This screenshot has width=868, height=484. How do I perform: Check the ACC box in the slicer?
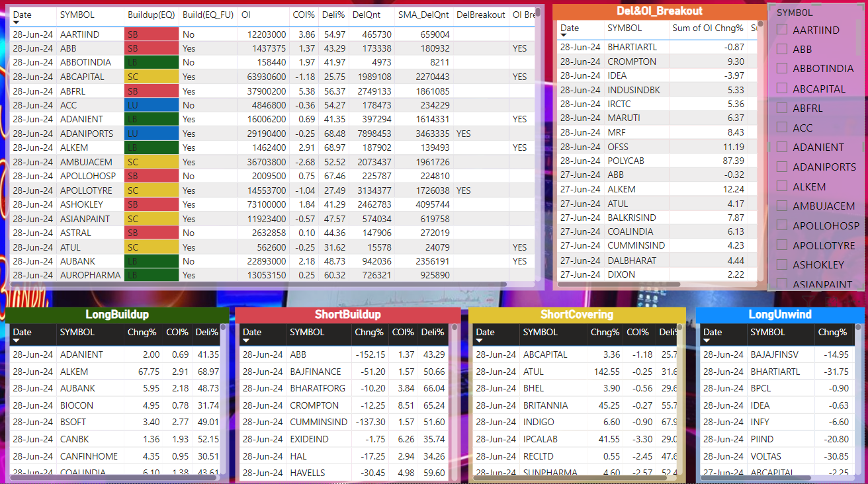[x=782, y=128]
